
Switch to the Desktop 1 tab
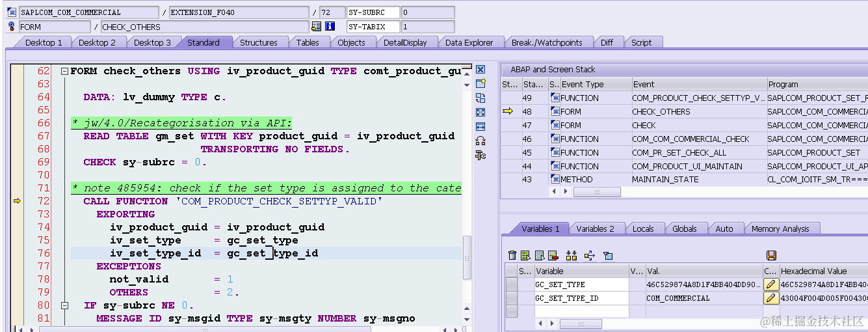44,42
